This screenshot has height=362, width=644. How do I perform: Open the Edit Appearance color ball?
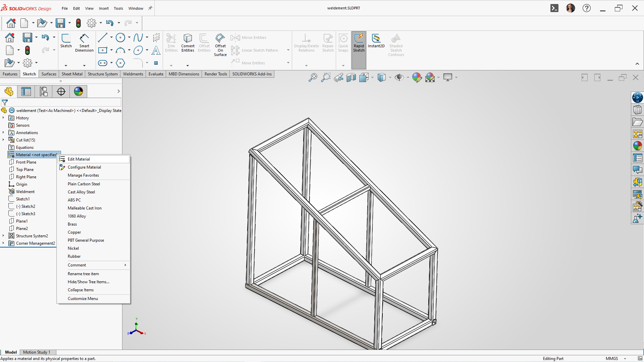click(417, 77)
